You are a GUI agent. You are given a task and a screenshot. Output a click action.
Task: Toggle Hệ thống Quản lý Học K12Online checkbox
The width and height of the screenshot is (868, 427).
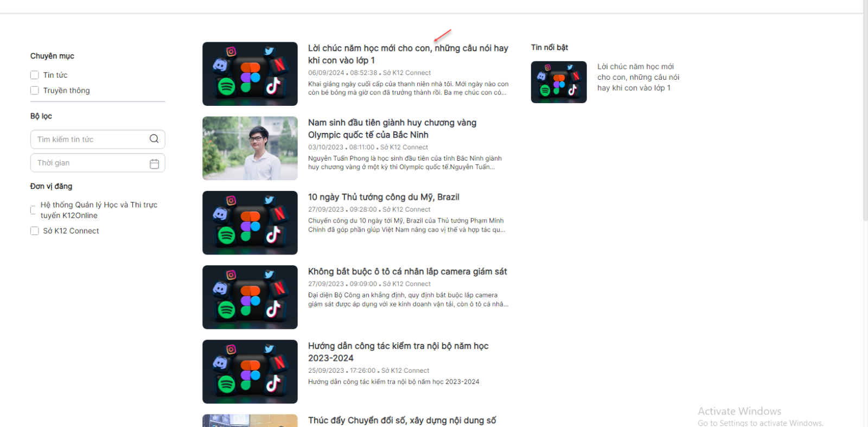tap(33, 210)
